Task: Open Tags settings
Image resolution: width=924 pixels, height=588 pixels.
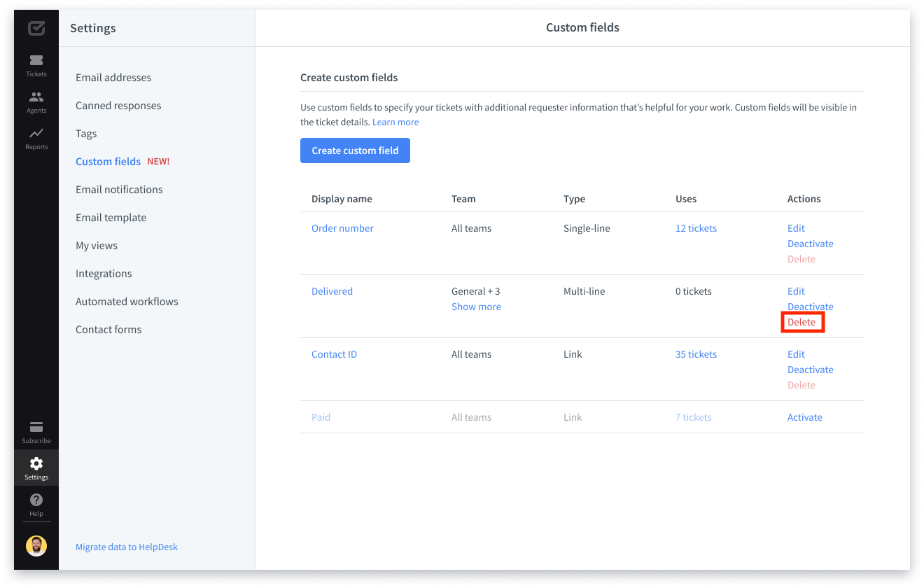Action: (86, 134)
